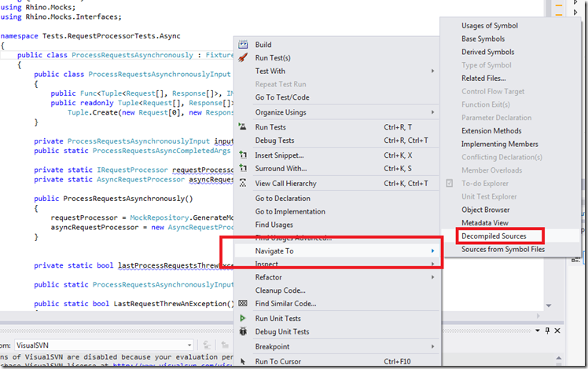The image size is (588, 369).
Task: Expand the Refactor submenu arrow
Action: point(432,277)
